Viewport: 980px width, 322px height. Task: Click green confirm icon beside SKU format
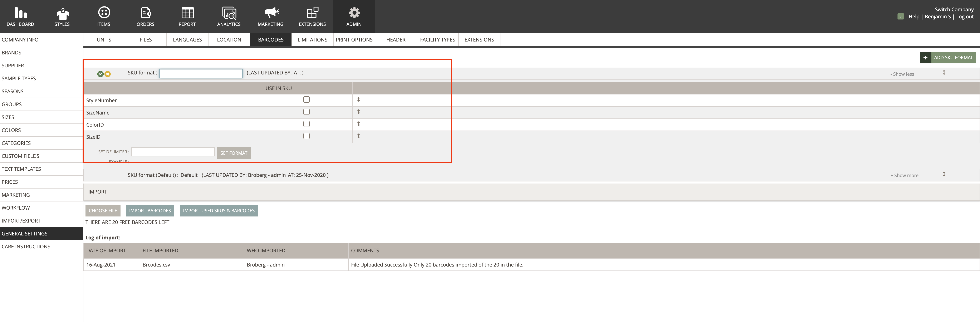point(101,74)
